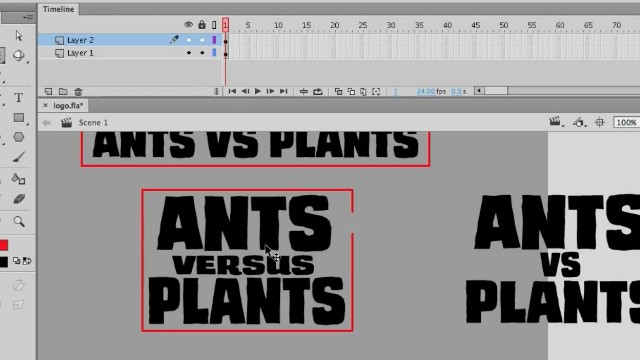Select the Brush tool

tap(19, 157)
